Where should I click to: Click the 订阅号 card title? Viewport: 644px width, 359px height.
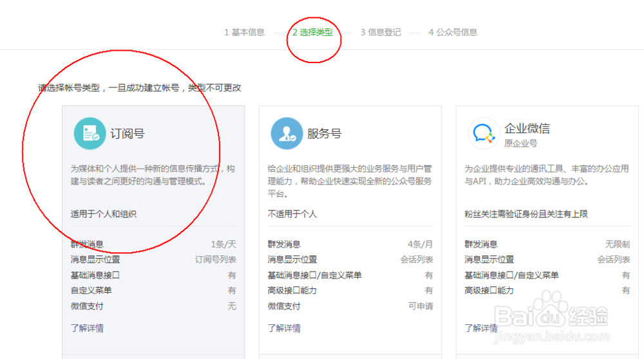(128, 133)
